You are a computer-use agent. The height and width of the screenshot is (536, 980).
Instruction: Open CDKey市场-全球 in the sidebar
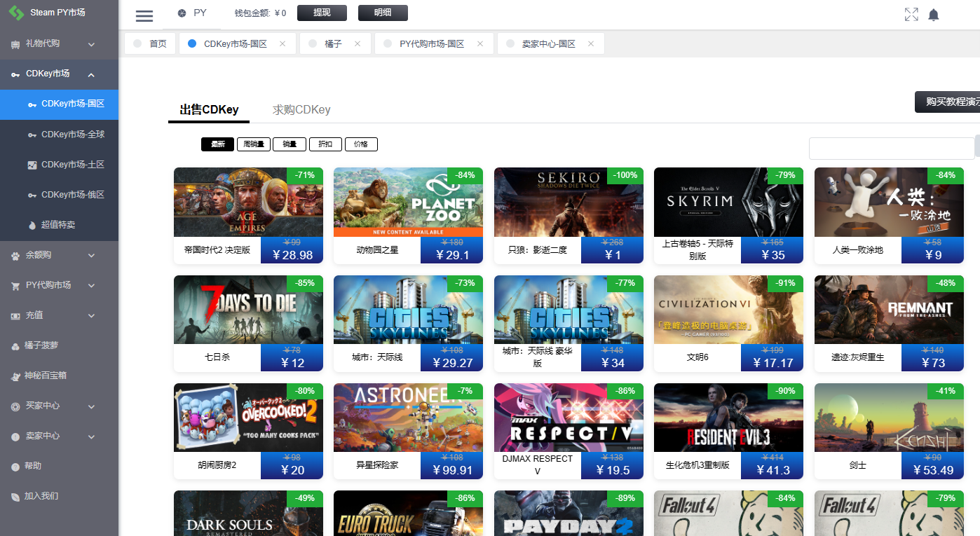tap(59, 135)
